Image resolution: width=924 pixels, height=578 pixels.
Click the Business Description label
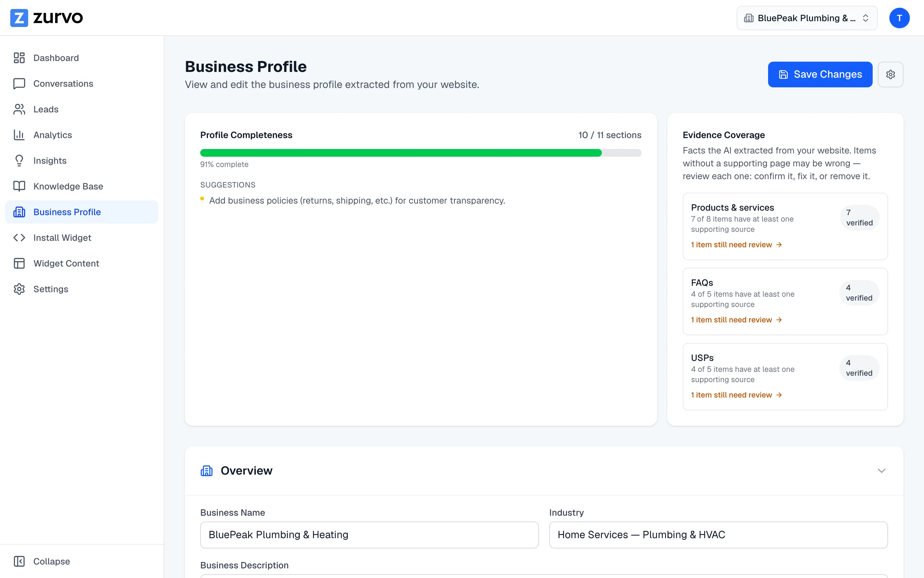click(244, 565)
